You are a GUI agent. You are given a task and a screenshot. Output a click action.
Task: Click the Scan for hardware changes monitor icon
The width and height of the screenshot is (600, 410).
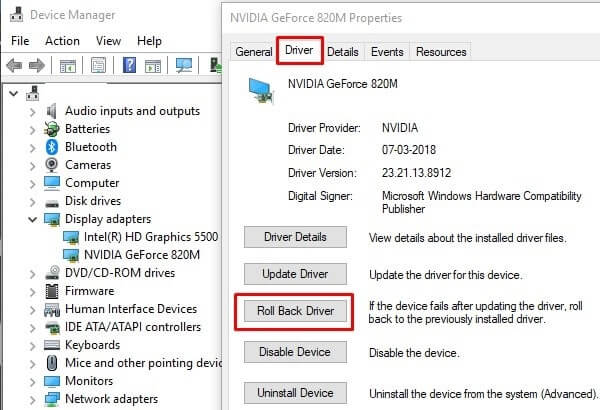pyautogui.click(x=184, y=65)
